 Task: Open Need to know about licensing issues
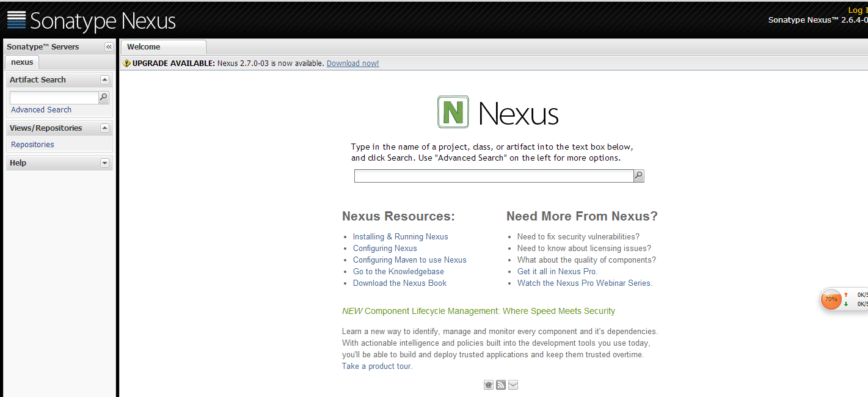pos(584,249)
